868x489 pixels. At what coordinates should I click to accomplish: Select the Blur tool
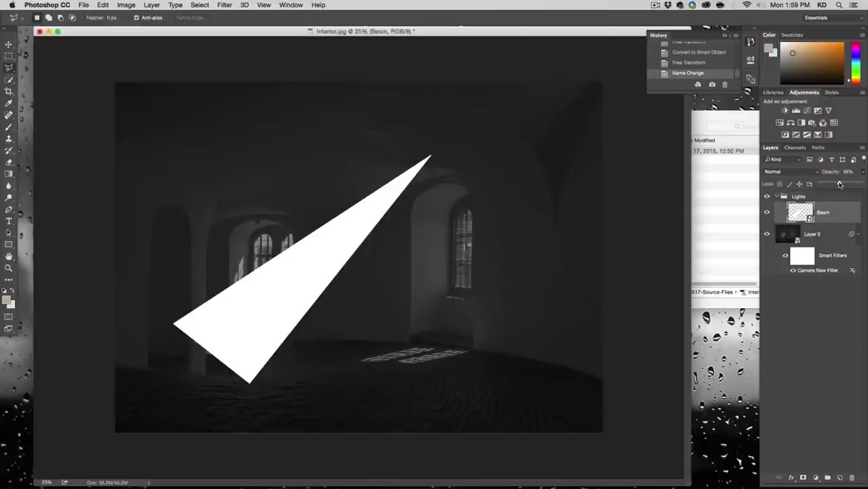click(x=9, y=186)
